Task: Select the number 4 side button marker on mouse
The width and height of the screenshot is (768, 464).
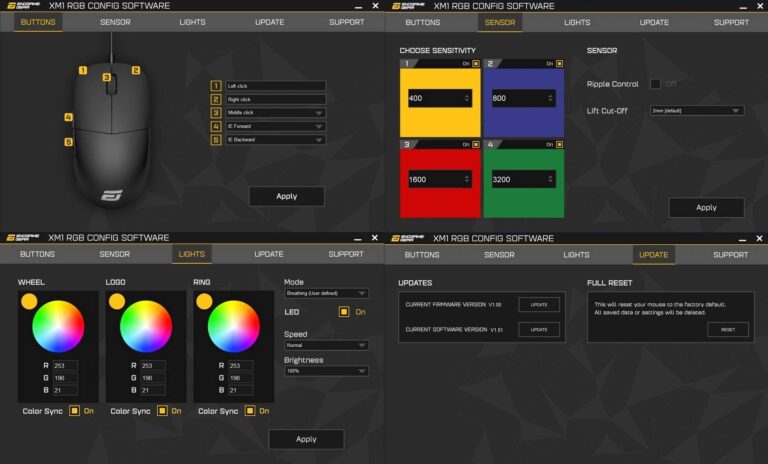Action: point(69,117)
